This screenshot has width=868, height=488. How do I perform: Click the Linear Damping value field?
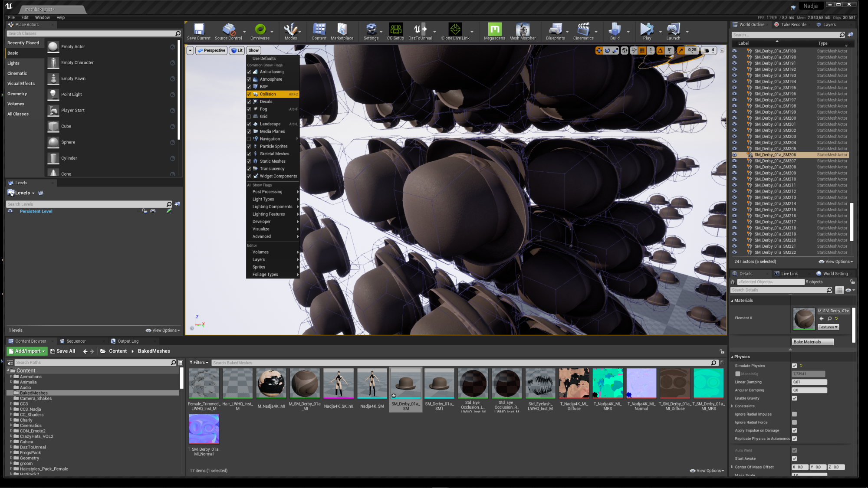(x=809, y=382)
